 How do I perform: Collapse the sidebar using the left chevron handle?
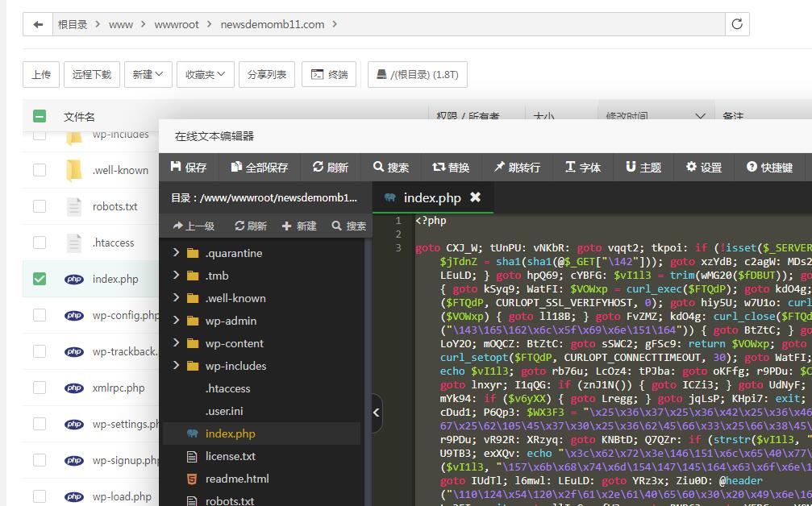point(377,413)
